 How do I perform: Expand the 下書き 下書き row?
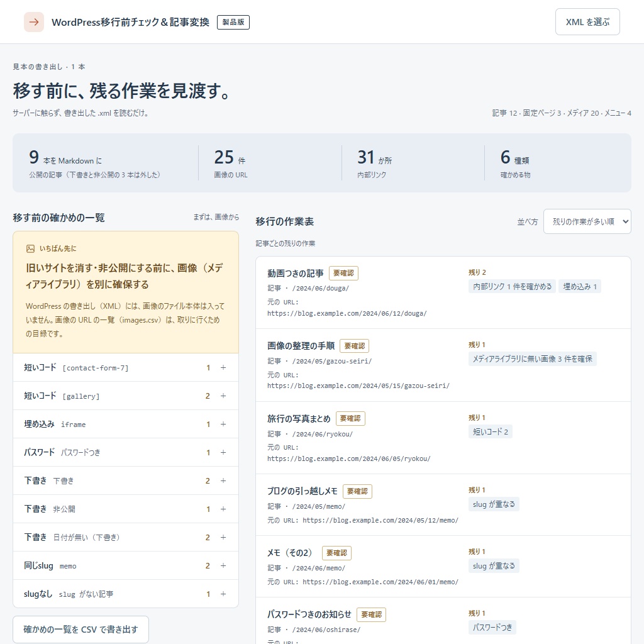[126, 481]
